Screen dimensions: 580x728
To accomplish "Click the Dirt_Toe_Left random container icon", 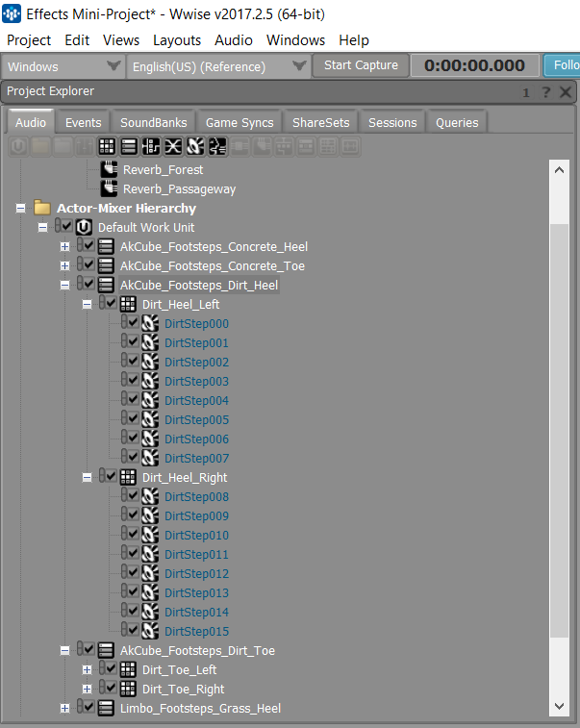I will (128, 669).
